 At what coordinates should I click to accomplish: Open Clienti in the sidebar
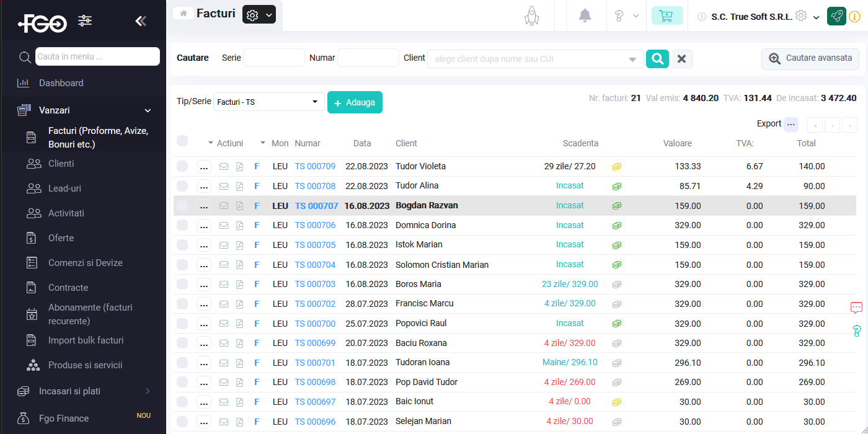pyautogui.click(x=61, y=164)
